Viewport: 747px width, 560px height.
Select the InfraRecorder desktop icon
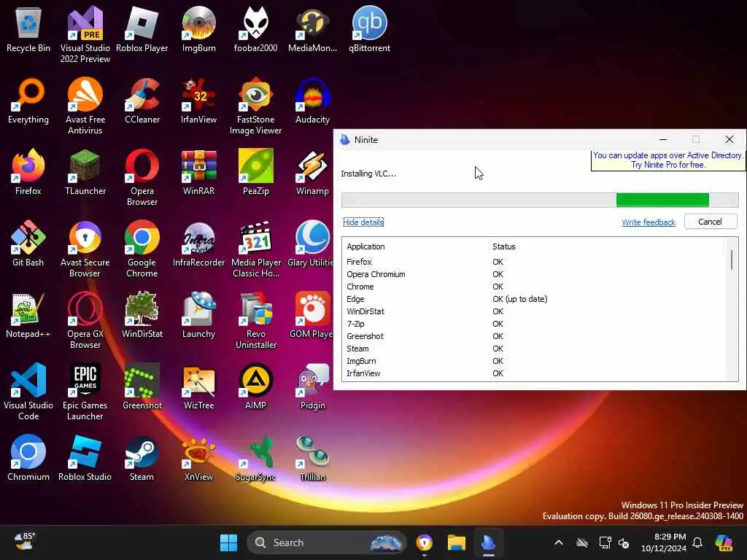198,244
